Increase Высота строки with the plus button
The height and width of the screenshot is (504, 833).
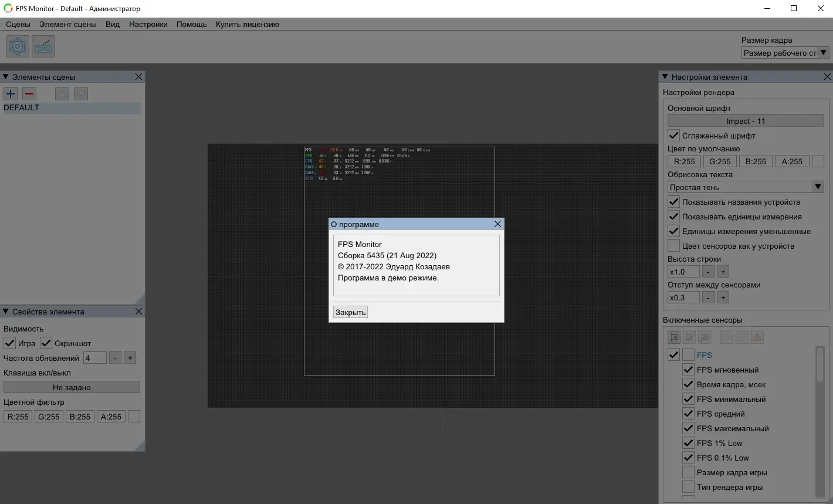tap(723, 272)
